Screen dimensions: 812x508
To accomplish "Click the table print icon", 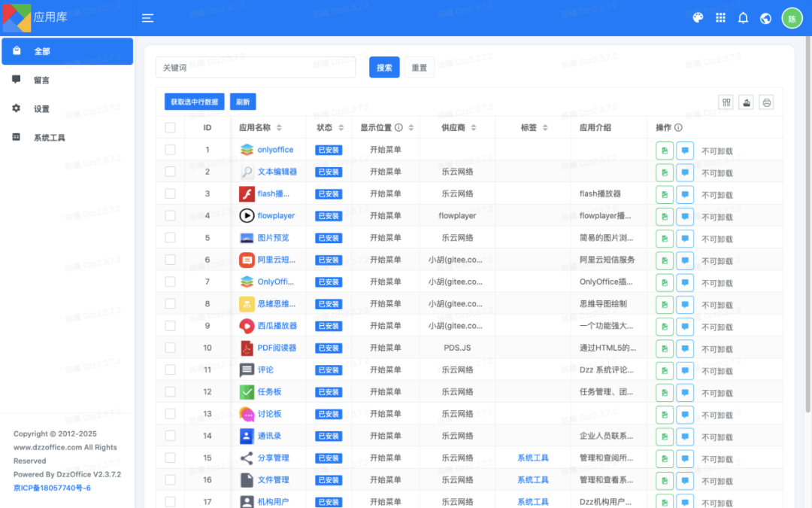I will point(766,102).
